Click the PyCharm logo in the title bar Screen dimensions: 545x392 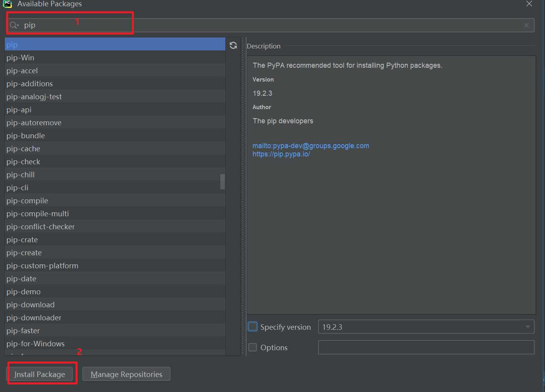click(x=7, y=4)
